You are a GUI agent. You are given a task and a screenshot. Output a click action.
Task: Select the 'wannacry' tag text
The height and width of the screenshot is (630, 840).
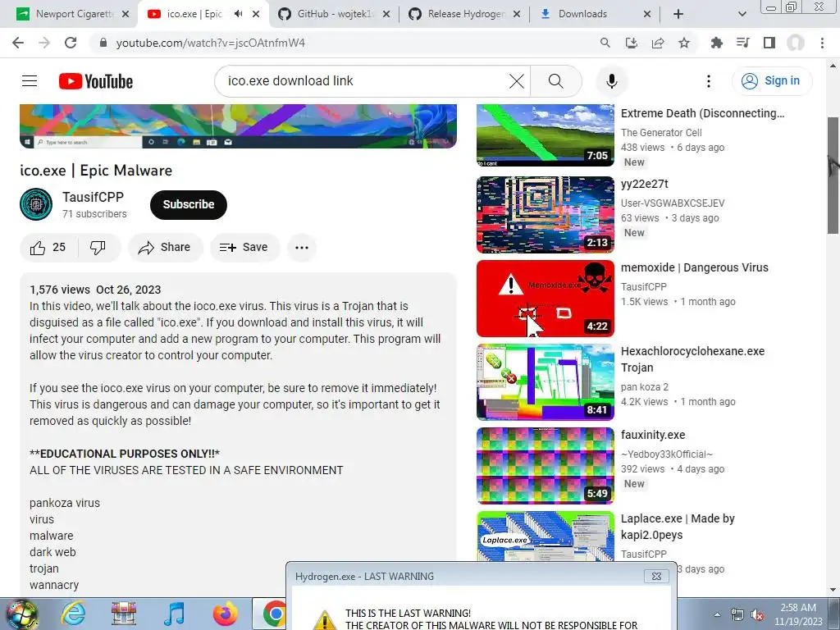click(x=54, y=585)
